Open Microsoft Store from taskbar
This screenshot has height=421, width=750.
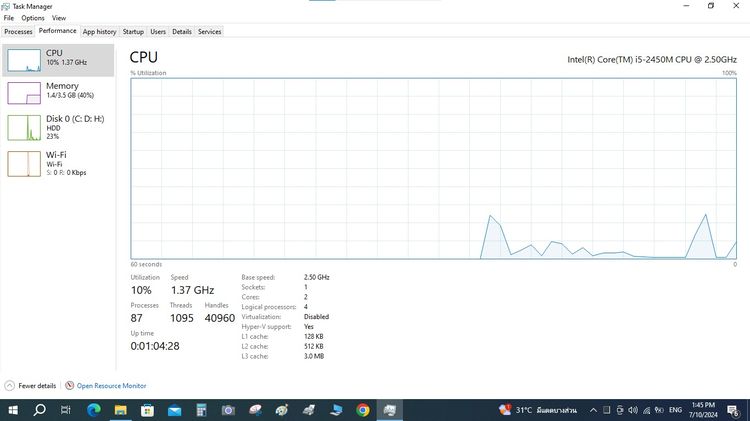(x=147, y=410)
